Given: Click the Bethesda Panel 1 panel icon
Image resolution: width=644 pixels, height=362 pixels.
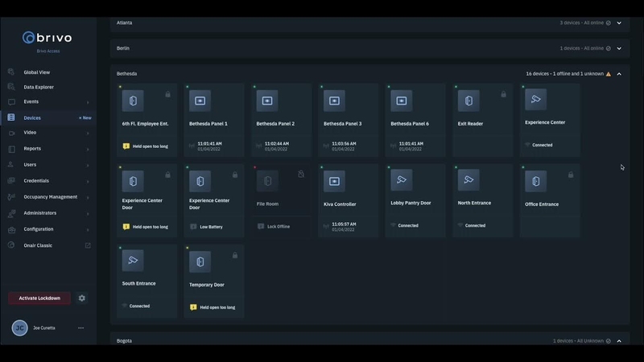Looking at the screenshot, I should [200, 101].
